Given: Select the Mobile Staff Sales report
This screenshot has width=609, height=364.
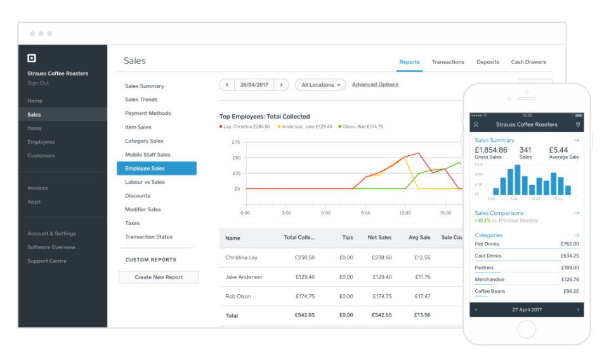Looking at the screenshot, I should (x=148, y=155).
